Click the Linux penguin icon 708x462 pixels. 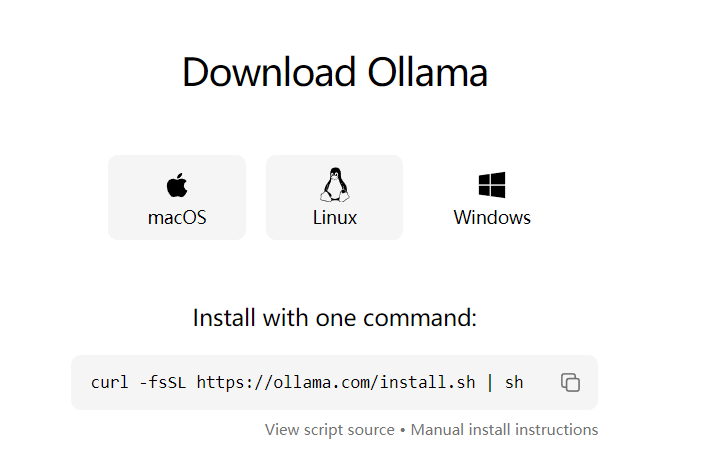pyautogui.click(x=334, y=184)
